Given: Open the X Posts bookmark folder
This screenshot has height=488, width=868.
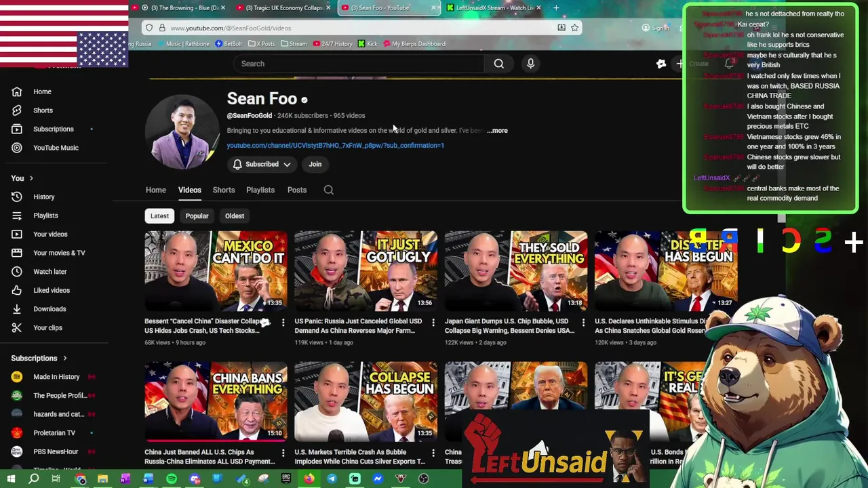Looking at the screenshot, I should pos(262,43).
